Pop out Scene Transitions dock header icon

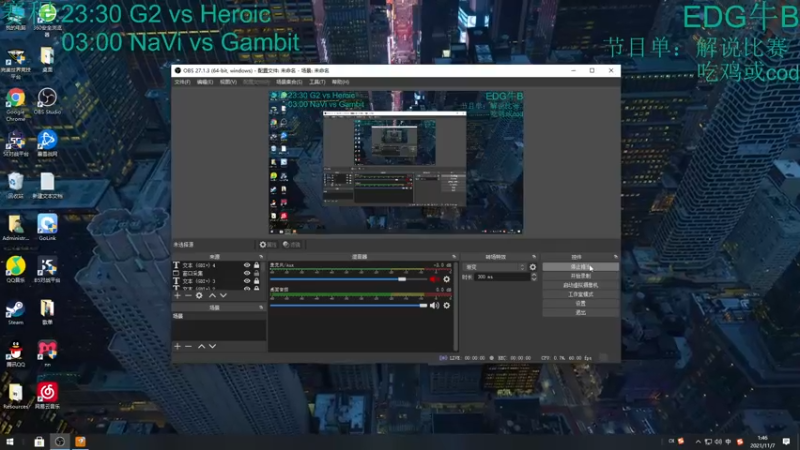click(534, 257)
